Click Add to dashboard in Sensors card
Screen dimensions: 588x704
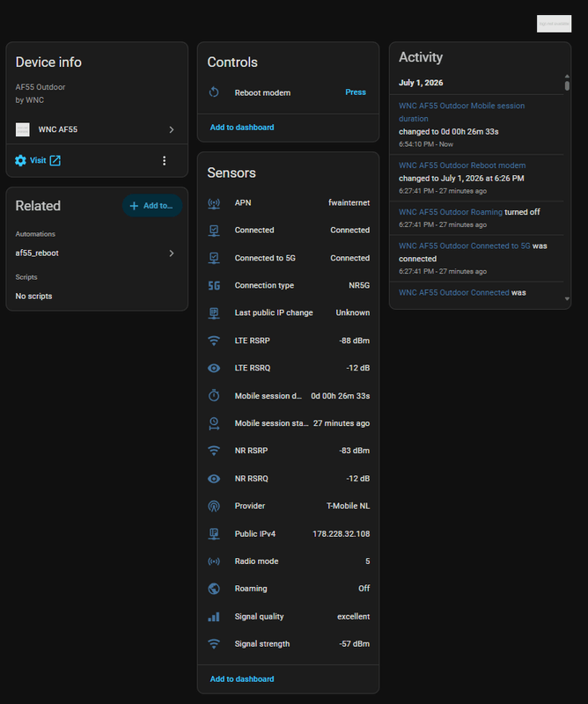pyautogui.click(x=242, y=678)
